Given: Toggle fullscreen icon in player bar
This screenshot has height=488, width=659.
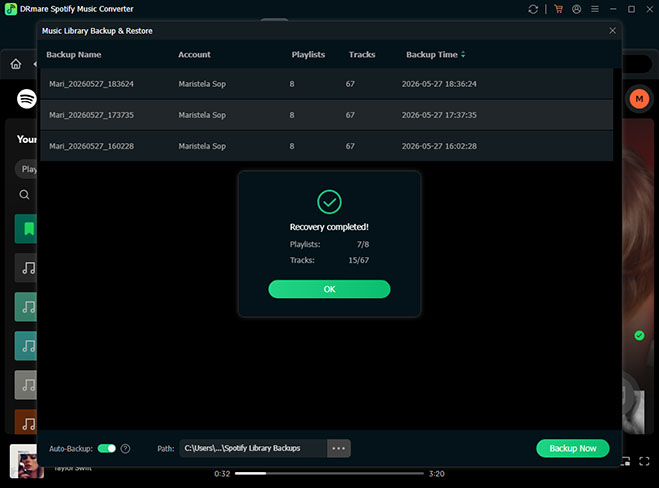Looking at the screenshot, I should tap(644, 461).
